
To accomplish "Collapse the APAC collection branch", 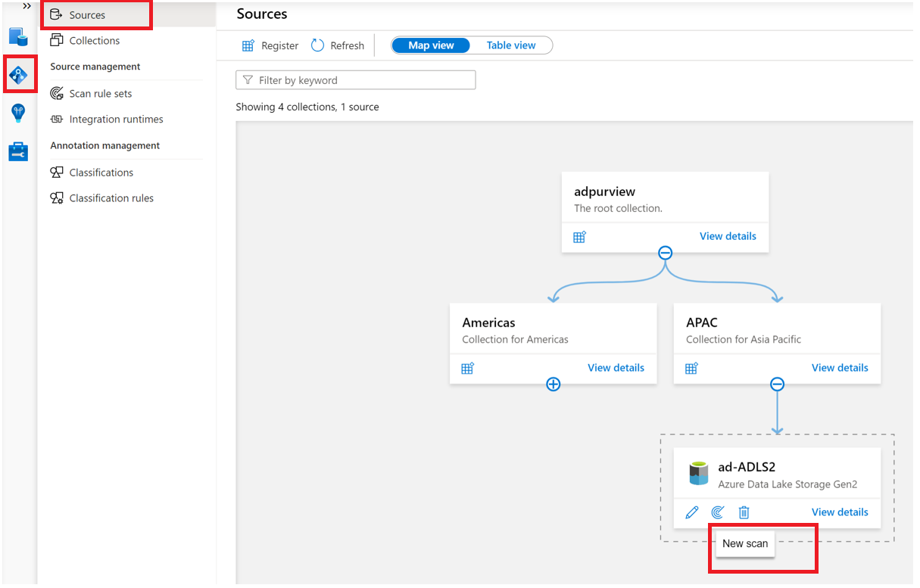I will [777, 384].
